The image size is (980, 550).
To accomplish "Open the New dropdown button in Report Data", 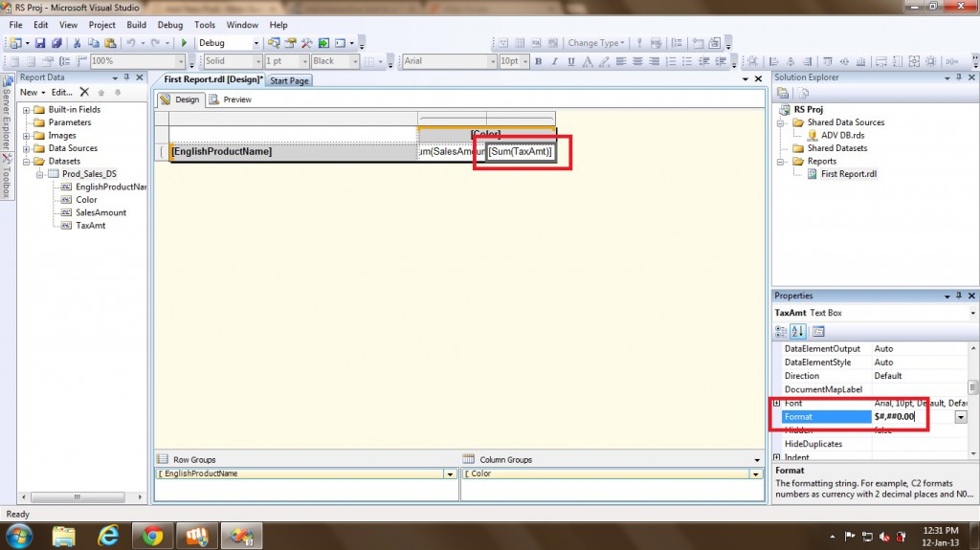I will pos(32,93).
